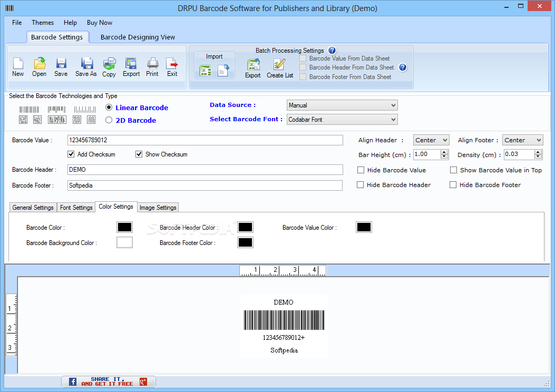Screen dimensions: 555x392
Task: Click the last 2D barcode sample icon
Action: point(91,120)
